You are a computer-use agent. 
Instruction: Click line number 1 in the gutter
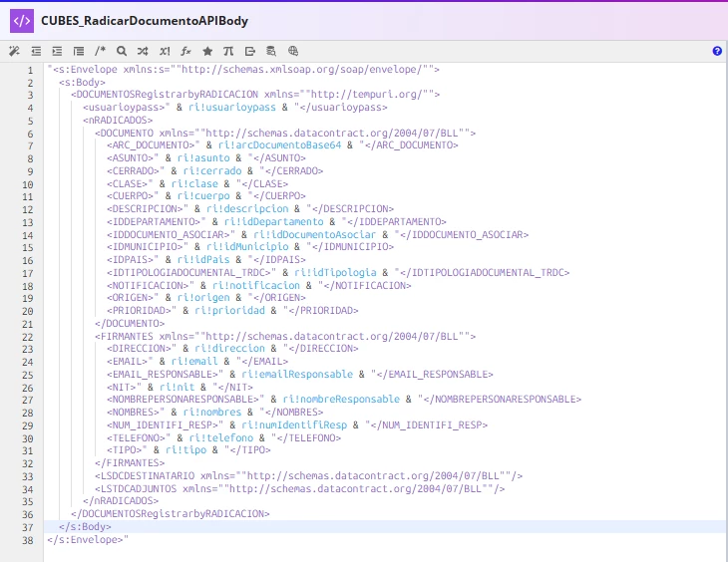pyautogui.click(x=31, y=71)
